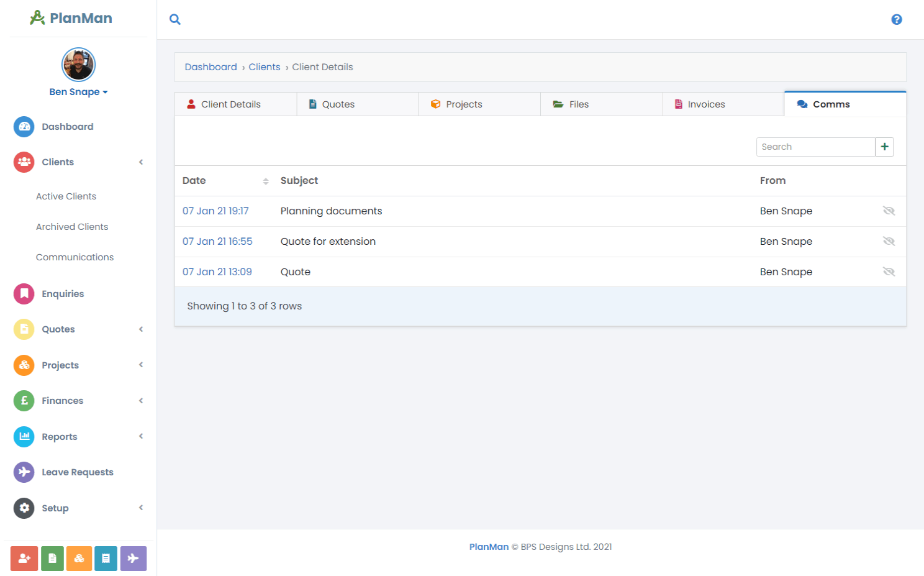The width and height of the screenshot is (924, 576).
Task: Go to Clients via breadcrumb
Action: pyautogui.click(x=265, y=67)
